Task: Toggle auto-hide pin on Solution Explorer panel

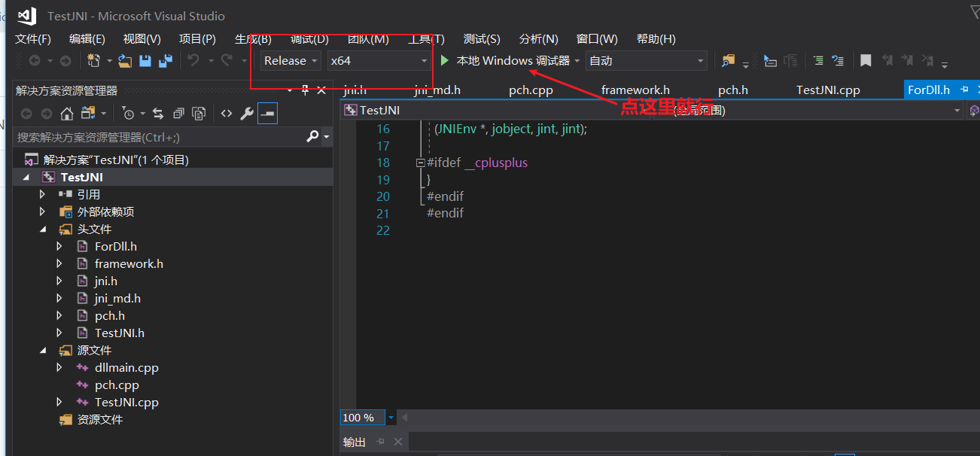Action: click(x=305, y=90)
